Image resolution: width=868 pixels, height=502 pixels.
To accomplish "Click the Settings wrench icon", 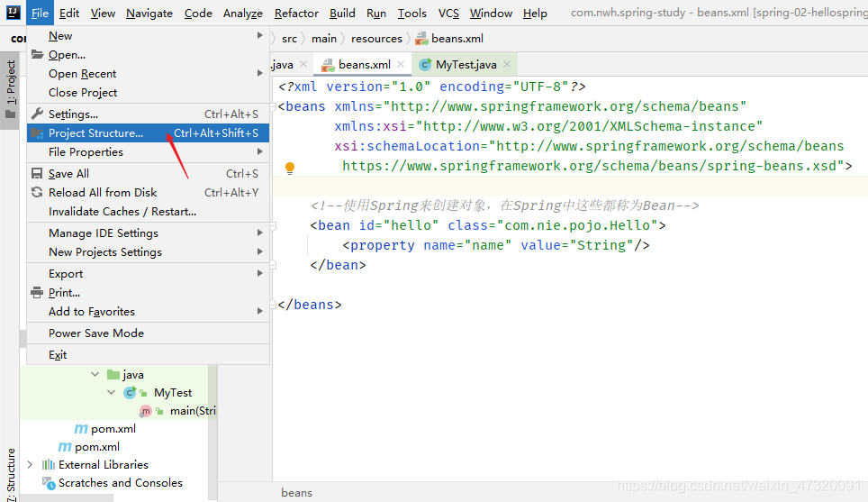I will [37, 114].
